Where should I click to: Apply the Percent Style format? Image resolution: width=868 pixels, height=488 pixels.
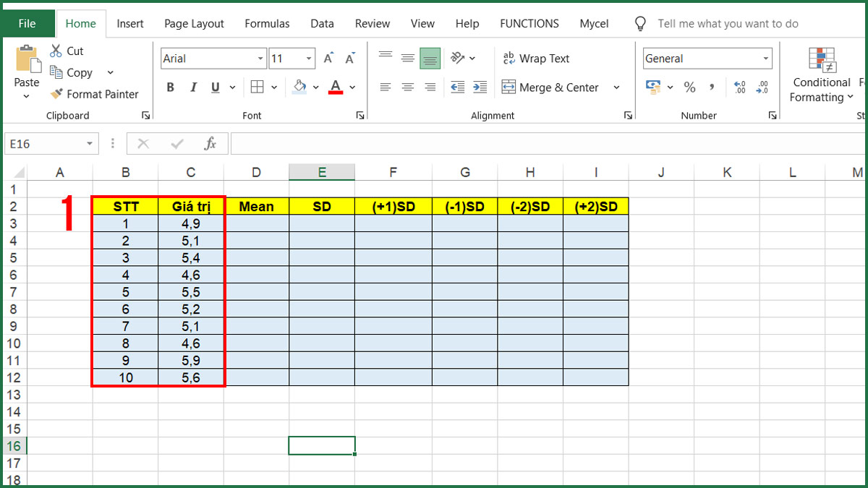tap(690, 87)
